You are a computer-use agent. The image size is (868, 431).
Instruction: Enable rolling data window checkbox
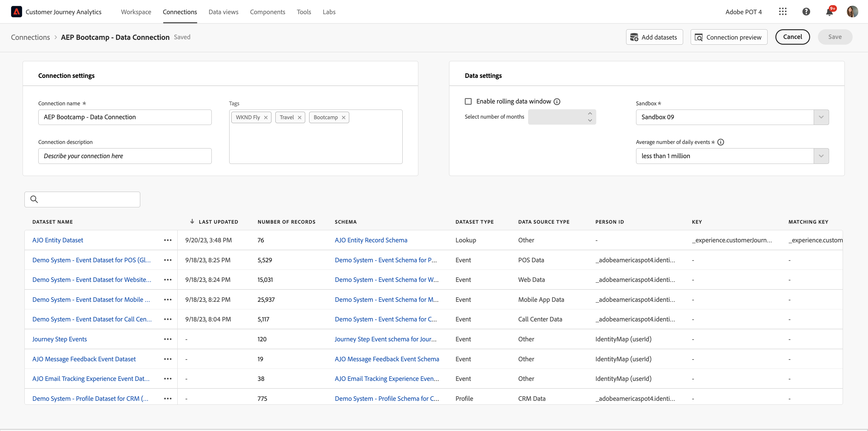pyautogui.click(x=468, y=101)
